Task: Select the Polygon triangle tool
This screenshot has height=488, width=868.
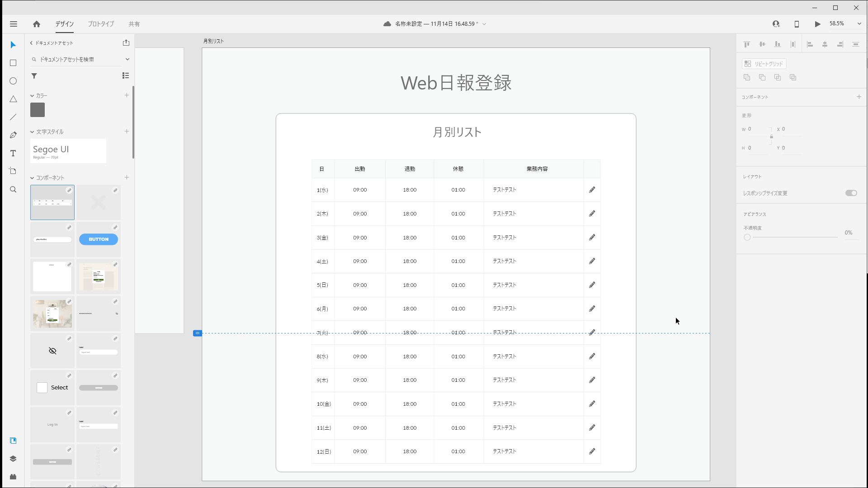Action: (x=13, y=99)
